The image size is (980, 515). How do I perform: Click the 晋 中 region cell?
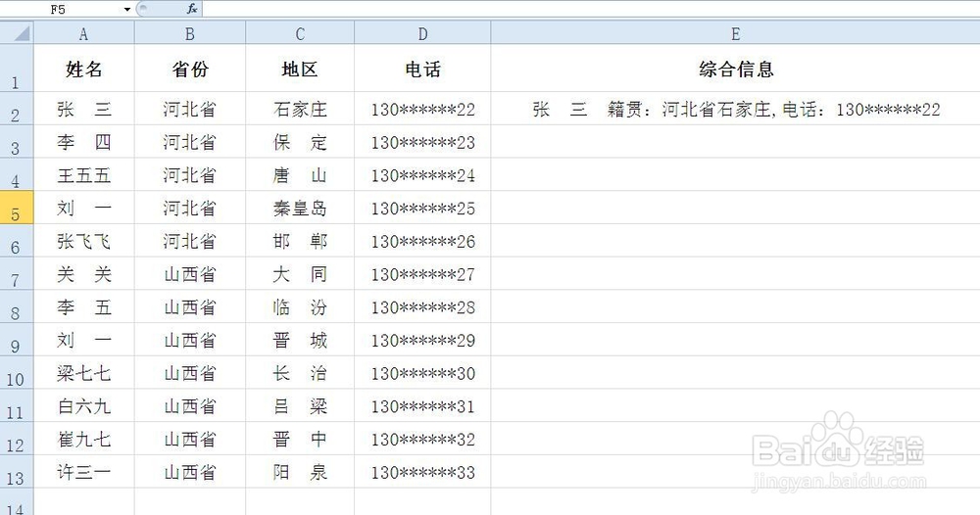tap(300, 440)
